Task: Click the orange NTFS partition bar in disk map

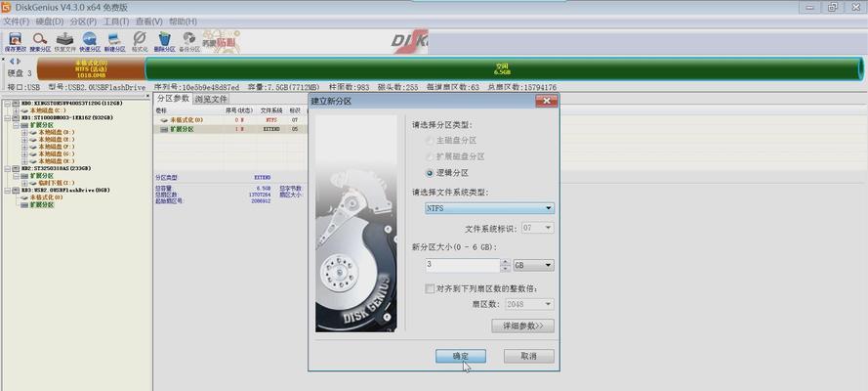Action: click(x=91, y=69)
